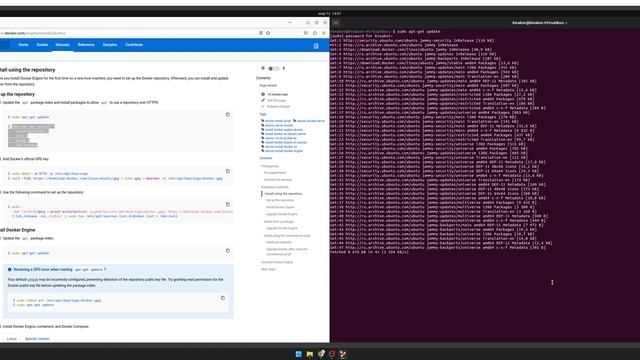
Task: Open the 'docker install script' tag
Action: coord(278,121)
